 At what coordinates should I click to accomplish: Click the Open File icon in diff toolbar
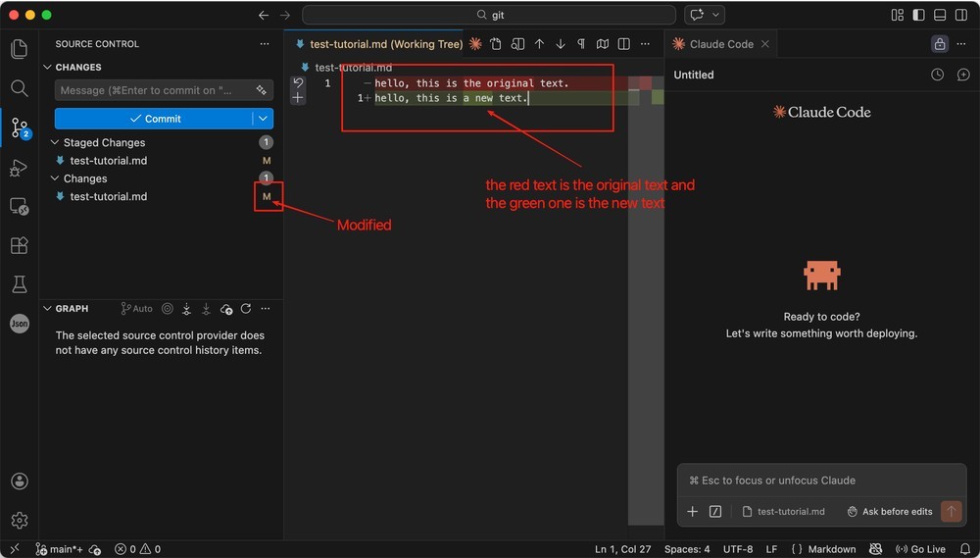coord(496,44)
